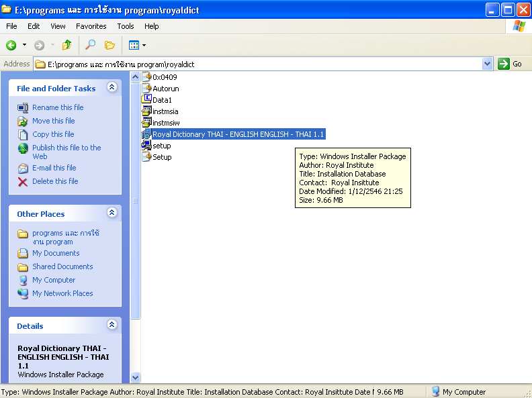
Task: Click the My Documents folder icon
Action: [23, 253]
